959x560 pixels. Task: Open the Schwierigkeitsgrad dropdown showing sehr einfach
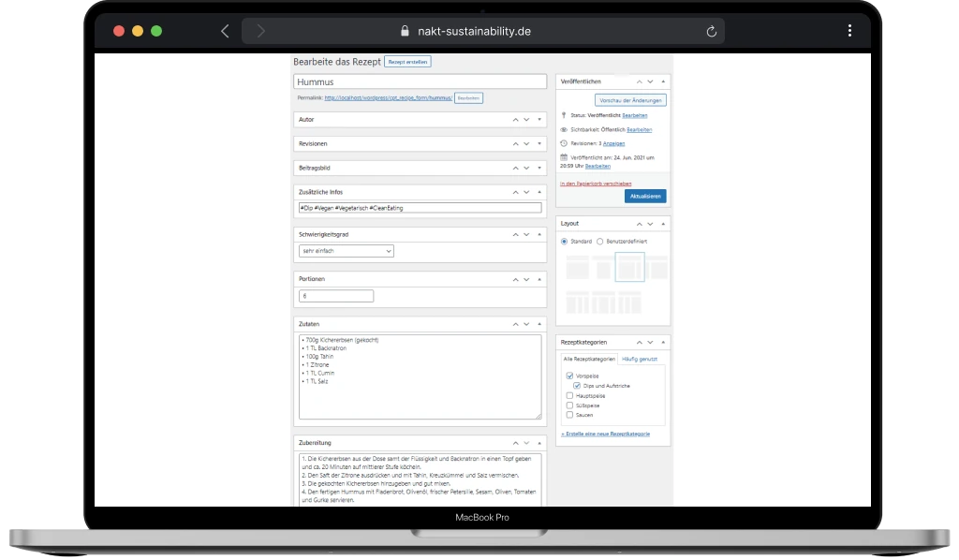click(x=347, y=251)
